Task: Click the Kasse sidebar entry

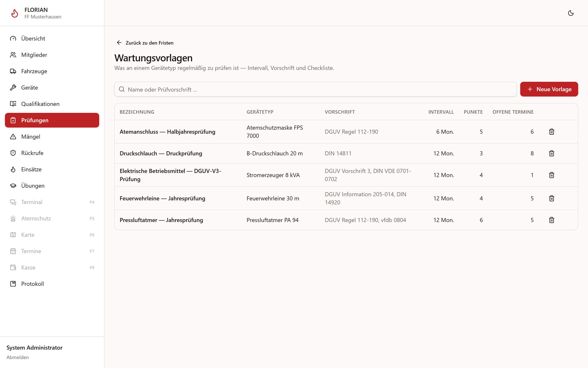Action: click(52, 267)
